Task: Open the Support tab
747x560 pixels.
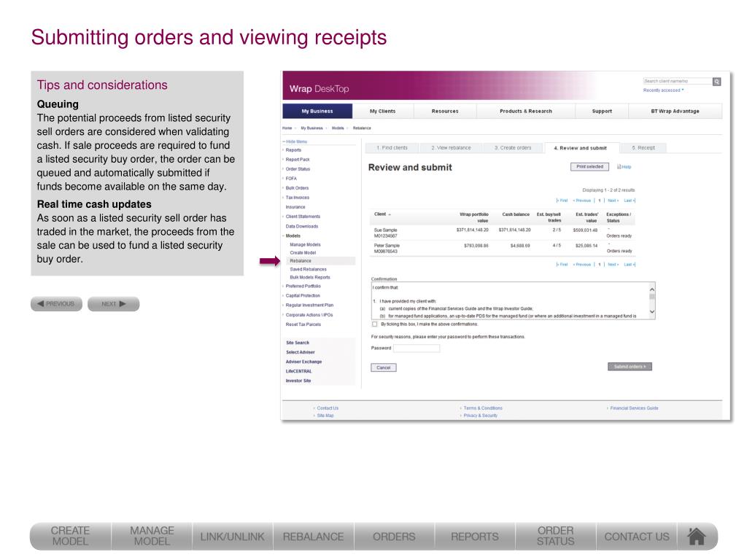Action: pyautogui.click(x=602, y=111)
